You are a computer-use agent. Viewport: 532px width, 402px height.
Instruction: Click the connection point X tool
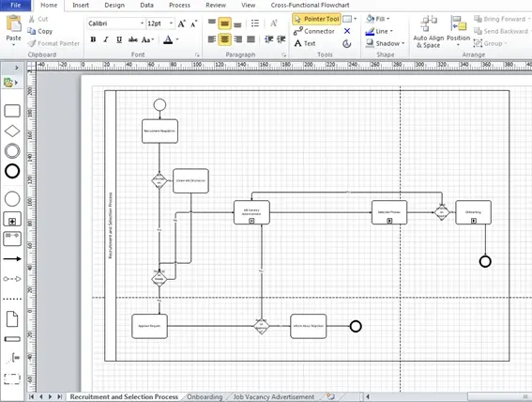click(347, 31)
